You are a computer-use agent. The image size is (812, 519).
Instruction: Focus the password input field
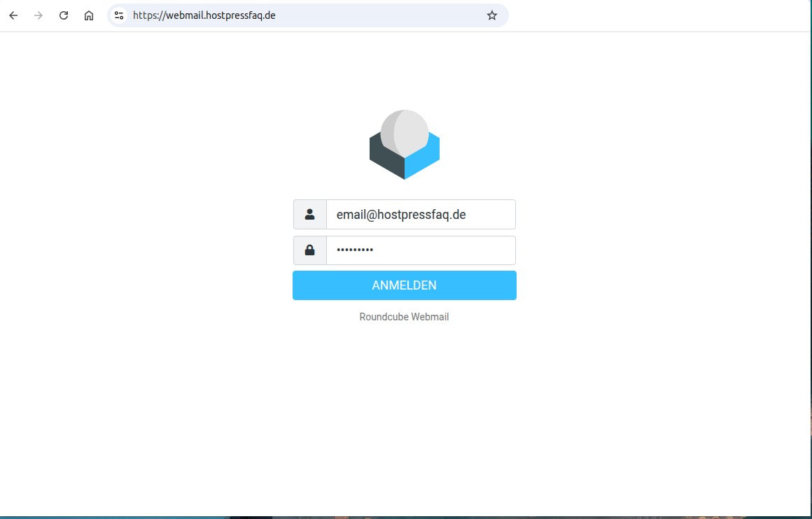(421, 250)
